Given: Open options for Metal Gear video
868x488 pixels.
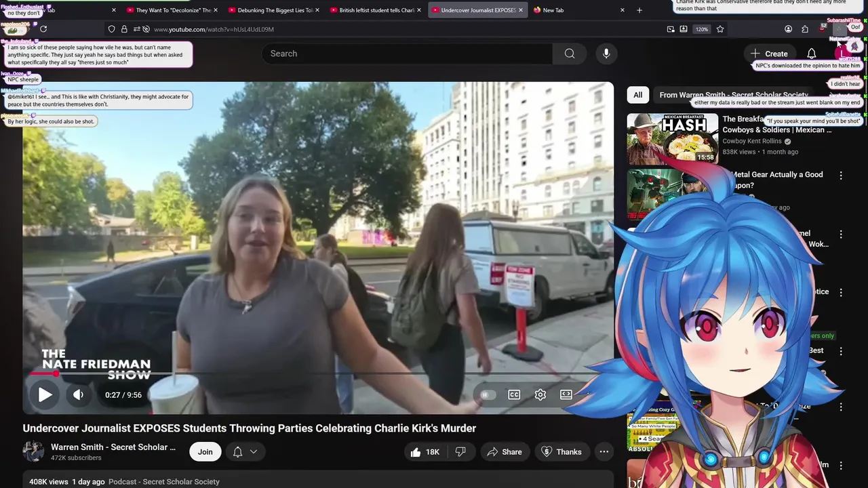Looking at the screenshot, I should 841,176.
